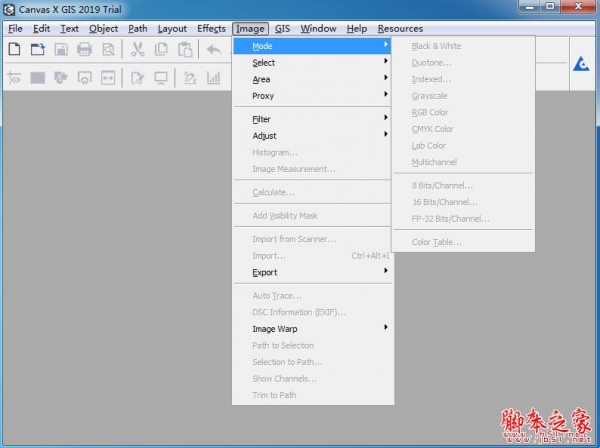Viewport: 600px width, 448px height.
Task: Open the Effects menu
Action: 211,29
